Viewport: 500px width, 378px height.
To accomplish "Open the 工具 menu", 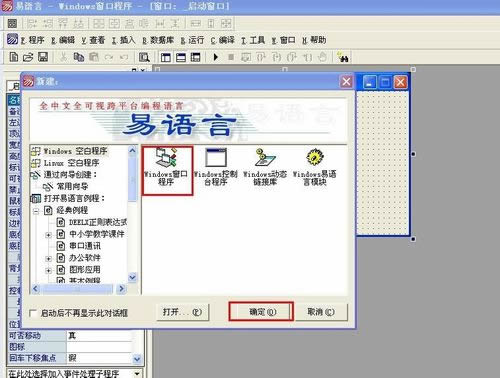I will (x=253, y=40).
